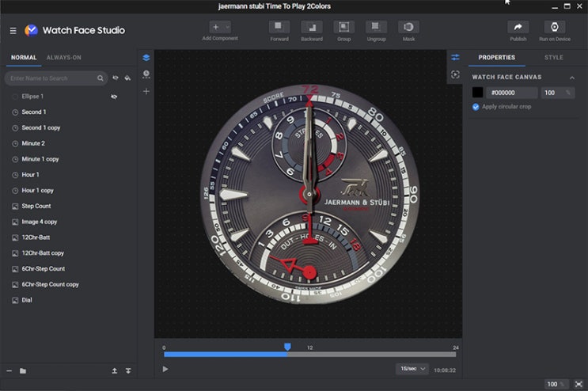
Task: Click the Watch Face Studio logo
Action: point(31,30)
